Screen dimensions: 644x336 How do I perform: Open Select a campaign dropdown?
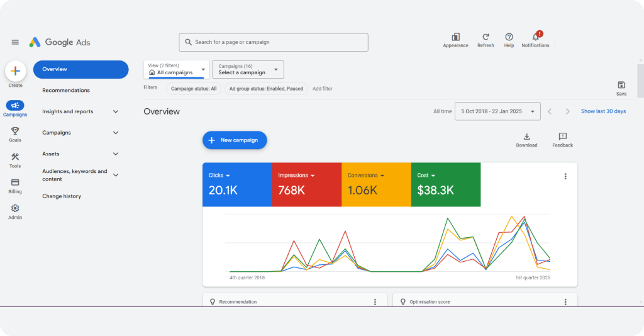click(x=248, y=69)
